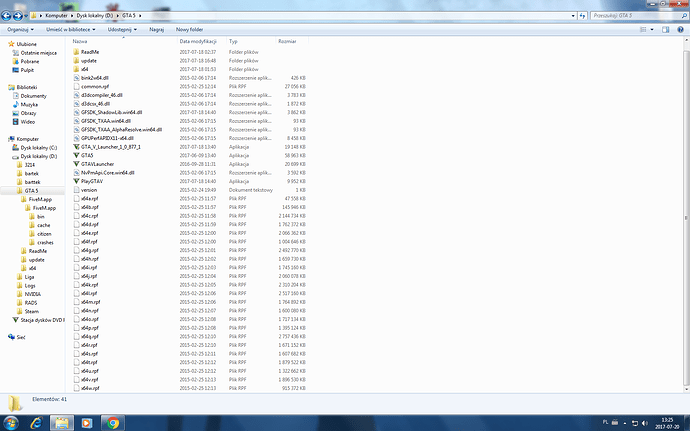
Task: Open the Organizuj menu
Action: 20,29
